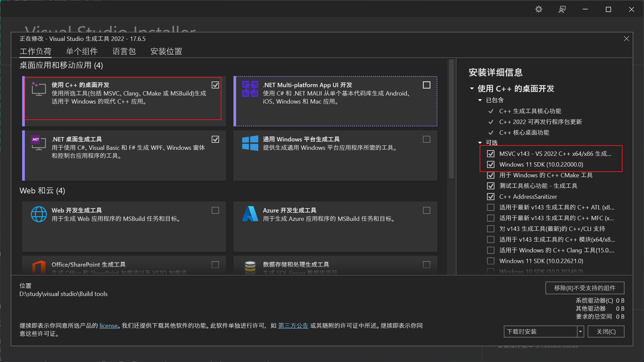The height and width of the screenshot is (362, 644).
Task: Open the license hyperlink
Action: (108, 326)
